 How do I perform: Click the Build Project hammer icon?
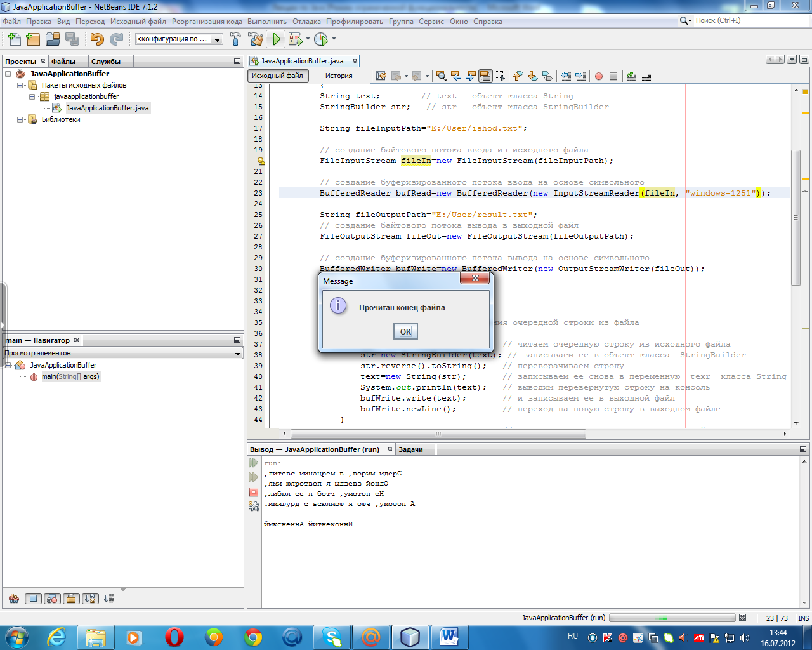tap(235, 39)
